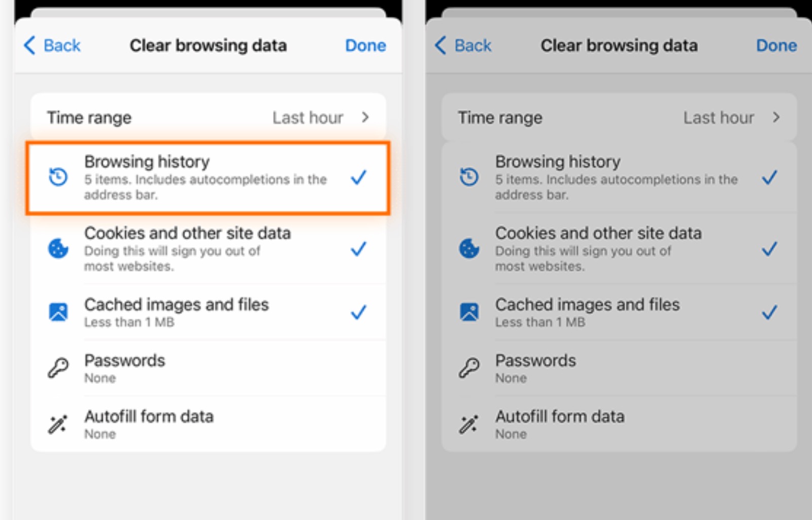812x520 pixels.
Task: Tap Done in the white panel header
Action: click(x=365, y=46)
